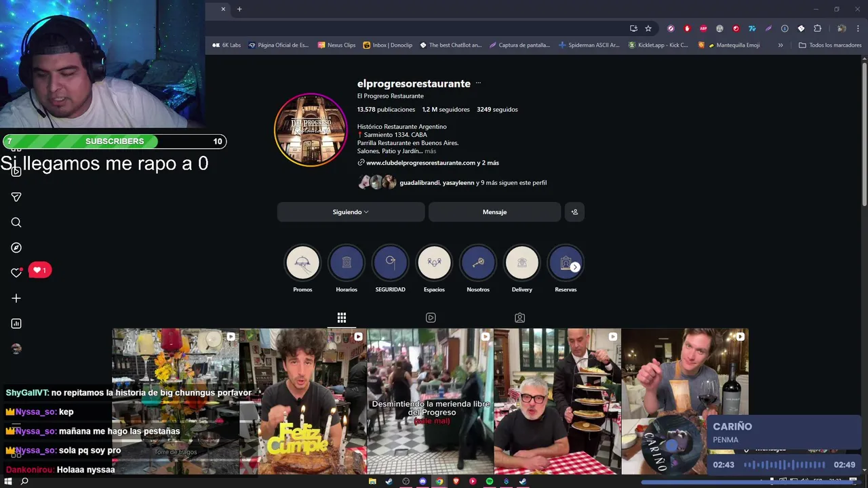View '3249 seguidos' list

tap(497, 109)
